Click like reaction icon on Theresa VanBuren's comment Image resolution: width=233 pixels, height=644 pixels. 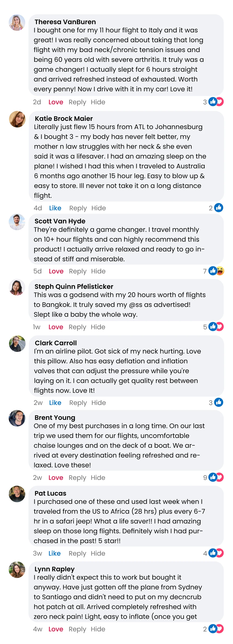click(x=212, y=102)
